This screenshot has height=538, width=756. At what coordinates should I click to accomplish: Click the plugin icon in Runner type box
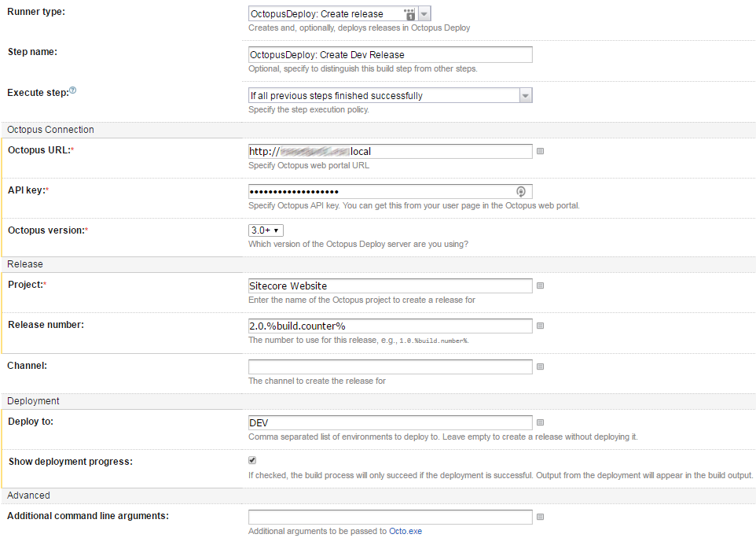pyautogui.click(x=409, y=14)
